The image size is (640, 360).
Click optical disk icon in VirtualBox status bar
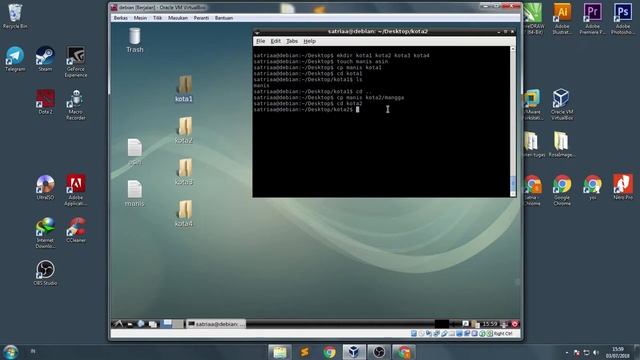click(x=421, y=333)
